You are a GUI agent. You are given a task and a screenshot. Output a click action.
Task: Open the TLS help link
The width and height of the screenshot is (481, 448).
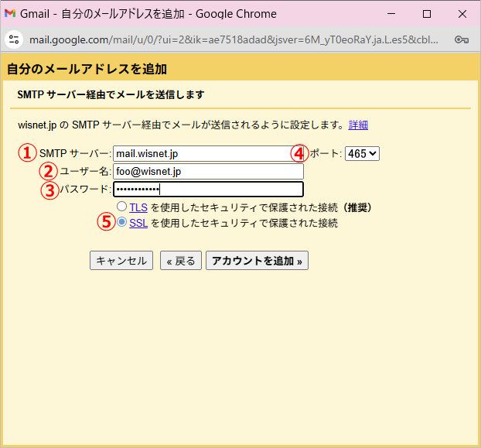pyautogui.click(x=138, y=207)
